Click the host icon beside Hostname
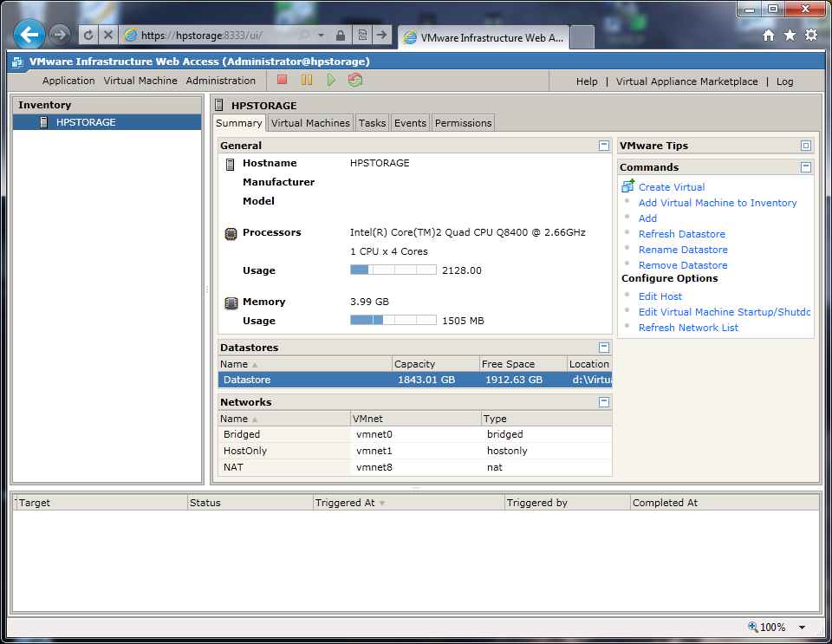This screenshot has height=644, width=832. coord(231,165)
